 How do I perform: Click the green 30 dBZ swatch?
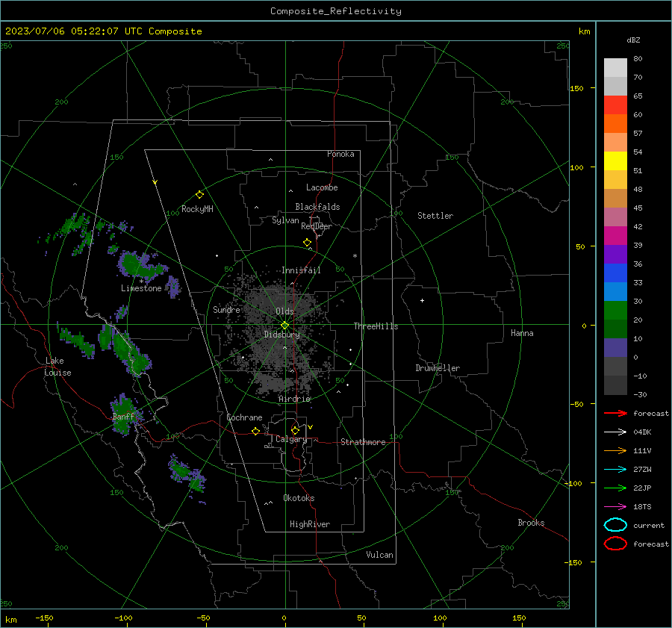(x=615, y=311)
